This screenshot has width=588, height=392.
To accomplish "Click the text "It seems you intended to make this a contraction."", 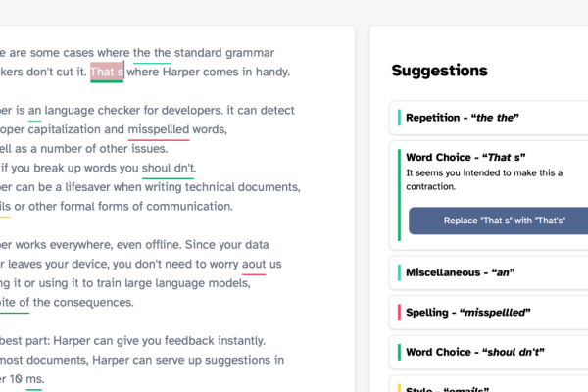I will point(484,179).
